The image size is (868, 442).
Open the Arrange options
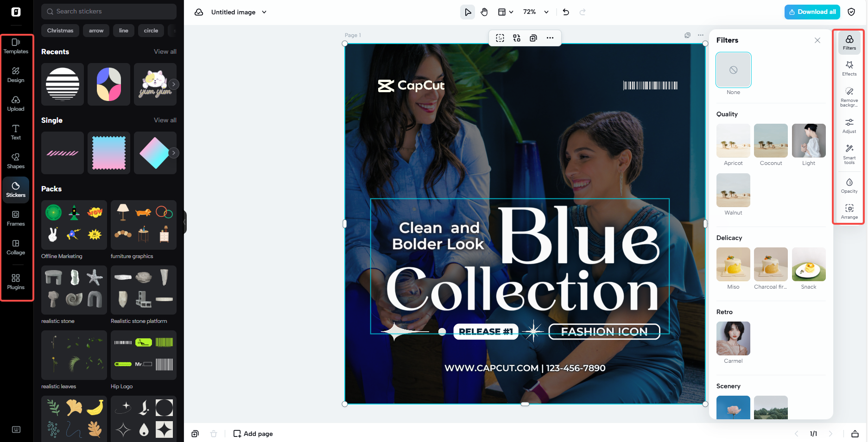[x=849, y=211]
